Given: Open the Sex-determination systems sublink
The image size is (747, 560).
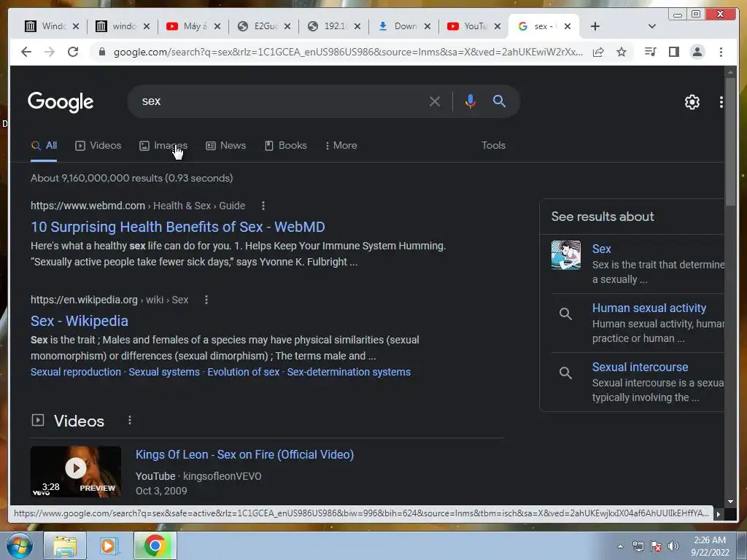Looking at the screenshot, I should [349, 372].
